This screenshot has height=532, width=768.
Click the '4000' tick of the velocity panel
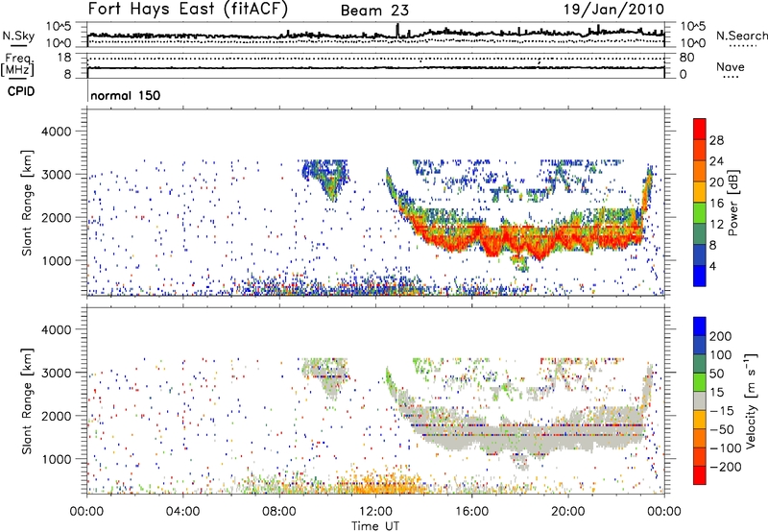(57, 329)
